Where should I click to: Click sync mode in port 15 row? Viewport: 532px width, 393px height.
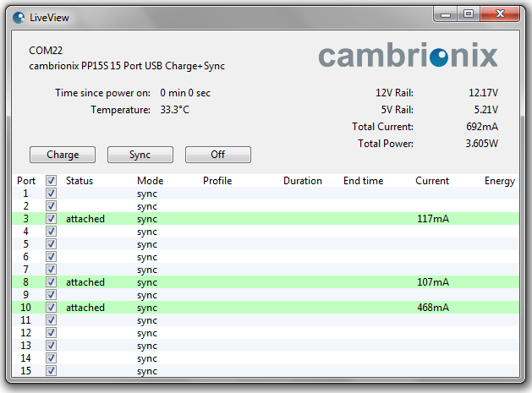coord(147,371)
